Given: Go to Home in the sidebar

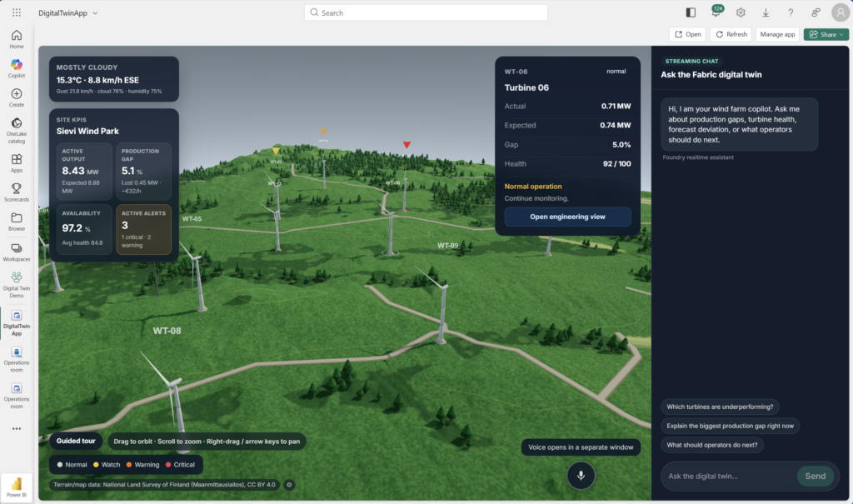Looking at the screenshot, I should pyautogui.click(x=17, y=39).
